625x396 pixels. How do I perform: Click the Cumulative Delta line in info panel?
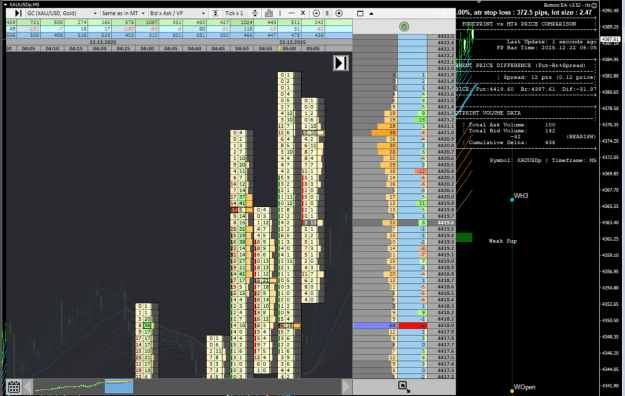pos(512,142)
